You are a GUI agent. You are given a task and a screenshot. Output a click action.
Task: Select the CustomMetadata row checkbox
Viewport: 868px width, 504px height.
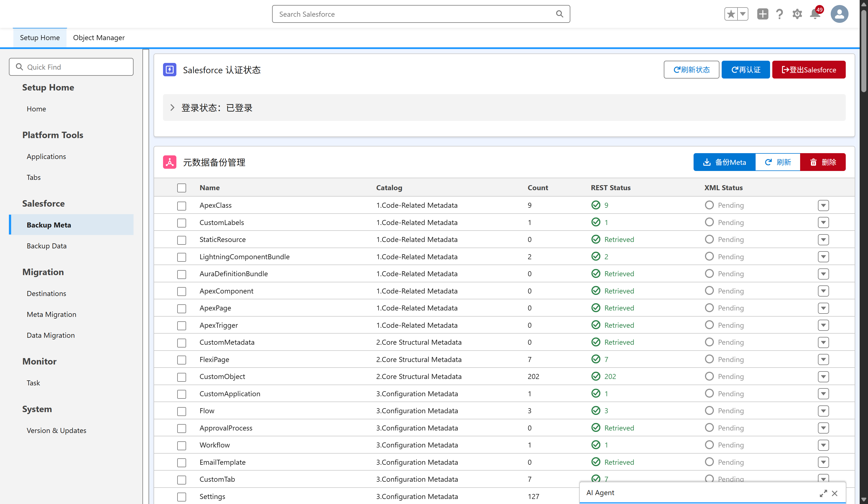click(x=181, y=343)
